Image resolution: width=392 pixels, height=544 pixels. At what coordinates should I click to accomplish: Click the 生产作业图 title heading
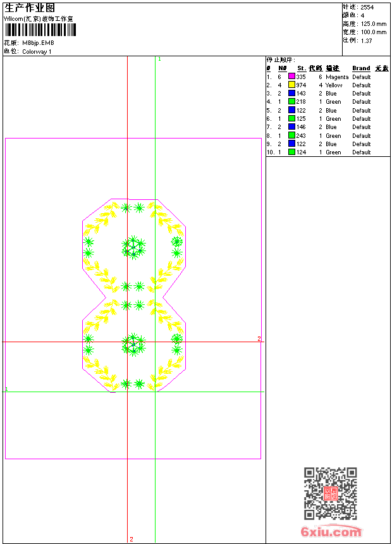click(30, 8)
